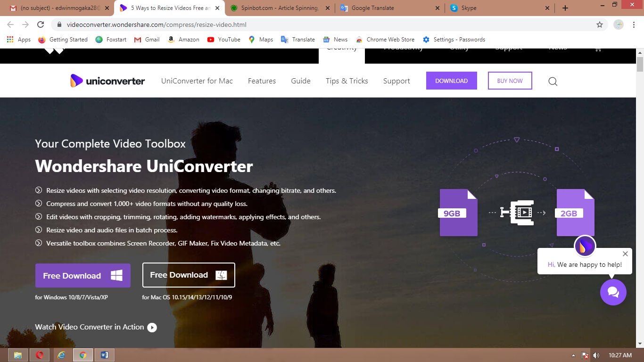Open the Getting Started bookmark
Viewport: 644px width, 362px height.
[63, 40]
